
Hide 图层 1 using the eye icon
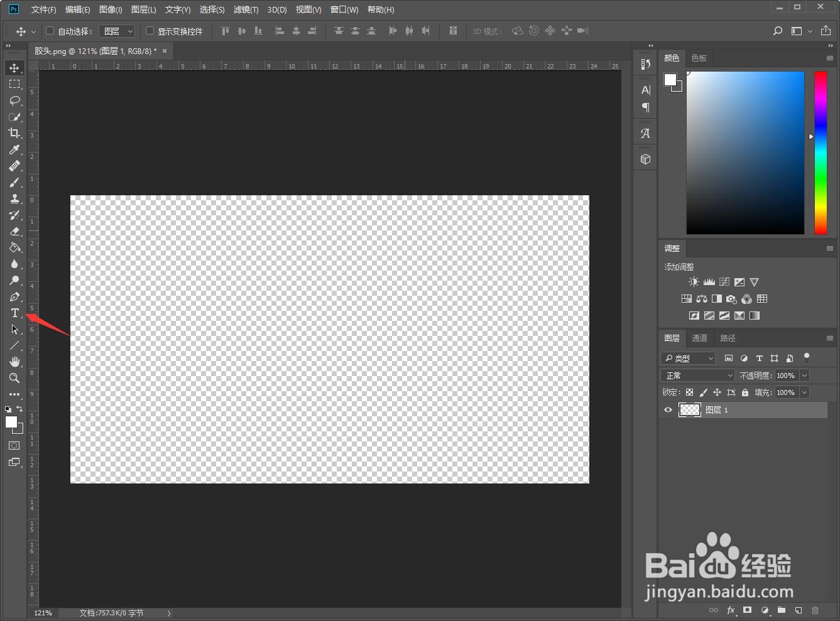(x=668, y=410)
